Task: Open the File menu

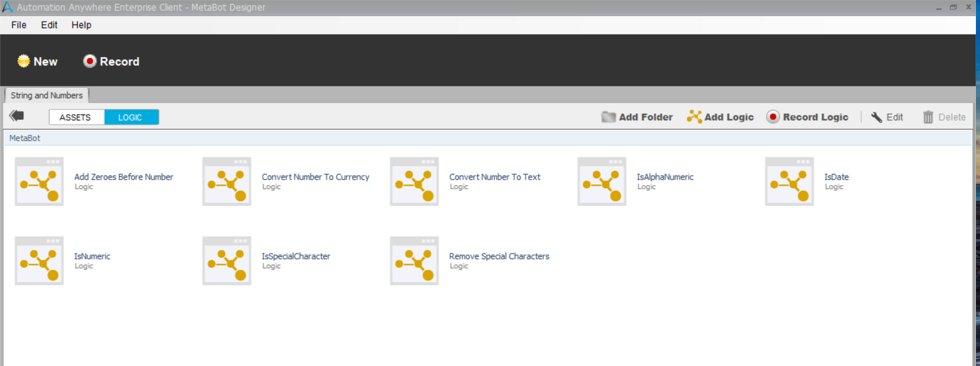Action: coord(19,25)
